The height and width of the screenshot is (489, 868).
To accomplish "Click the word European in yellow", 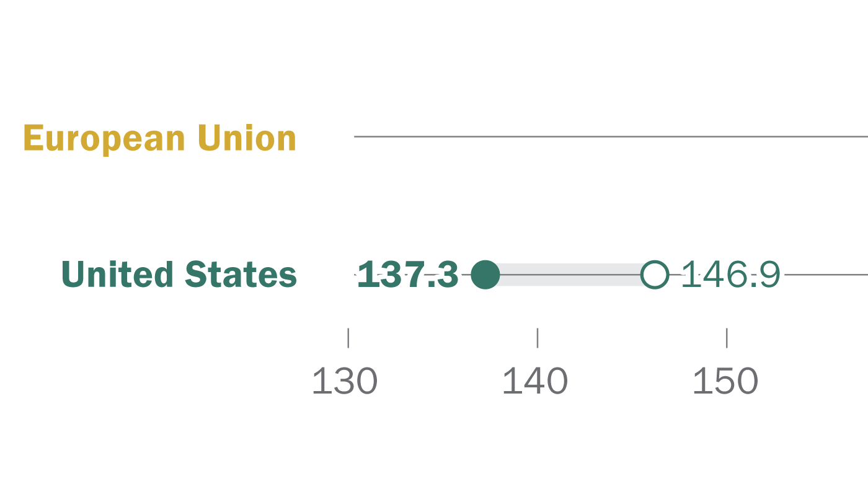I will click(104, 139).
